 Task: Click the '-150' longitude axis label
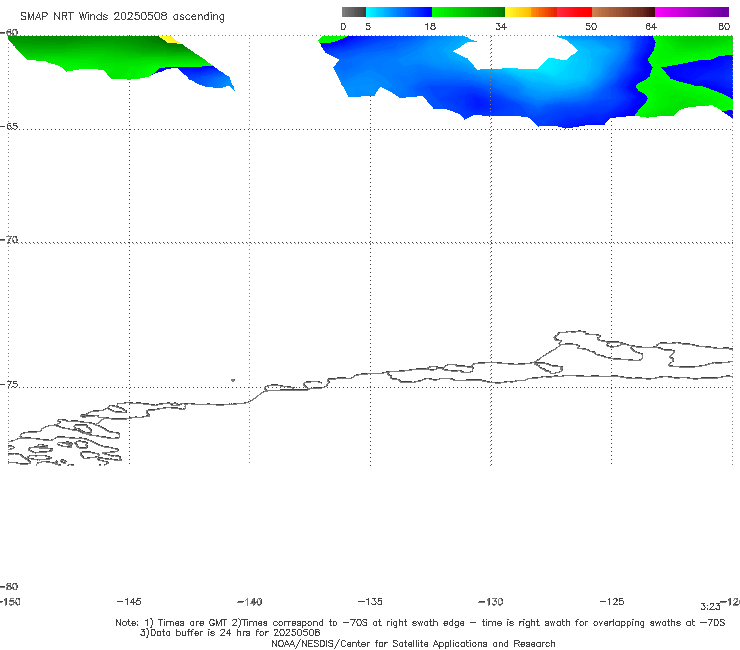[x=10, y=601]
